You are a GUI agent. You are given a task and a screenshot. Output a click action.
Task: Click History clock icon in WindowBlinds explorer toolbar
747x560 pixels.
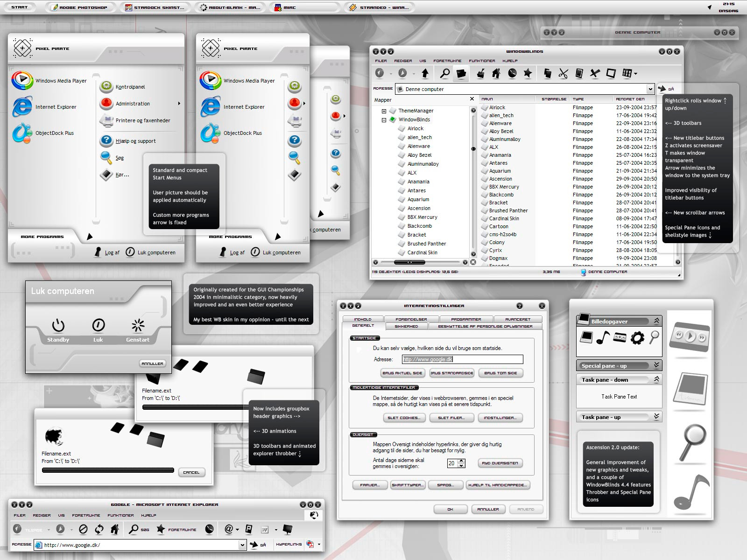tap(512, 73)
